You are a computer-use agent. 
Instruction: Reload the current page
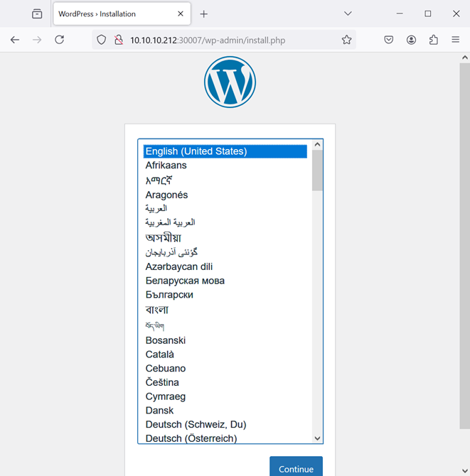pyautogui.click(x=60, y=40)
